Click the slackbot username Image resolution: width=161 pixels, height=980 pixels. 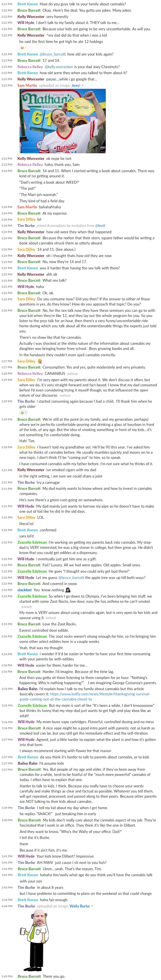tap(24, 590)
